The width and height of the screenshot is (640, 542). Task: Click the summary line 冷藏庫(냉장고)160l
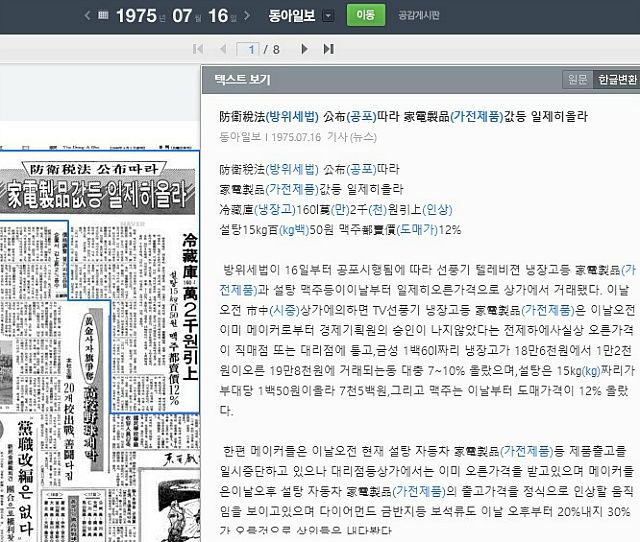click(336, 209)
